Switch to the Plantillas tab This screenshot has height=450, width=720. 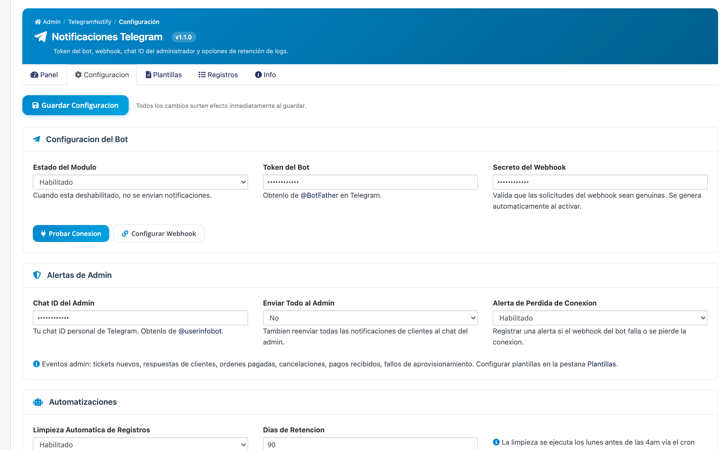tap(164, 74)
